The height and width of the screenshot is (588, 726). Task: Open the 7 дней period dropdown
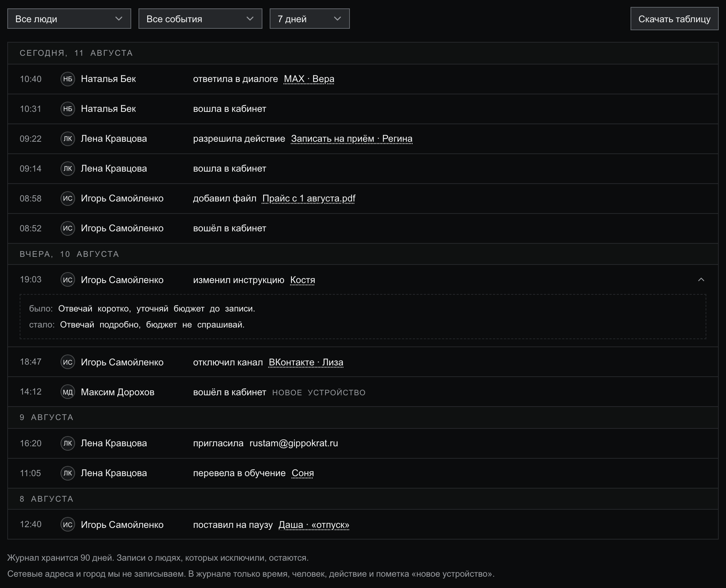click(x=310, y=19)
